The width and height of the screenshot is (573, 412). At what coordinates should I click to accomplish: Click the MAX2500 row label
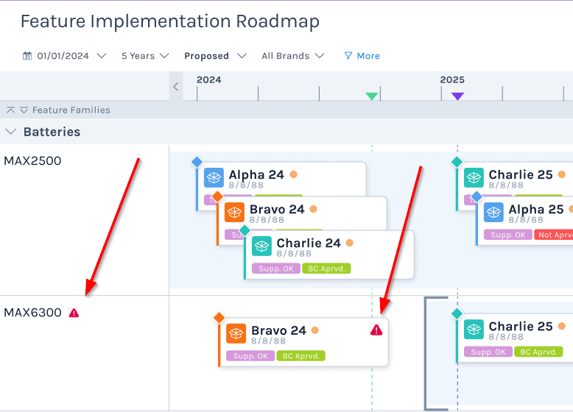click(x=33, y=161)
